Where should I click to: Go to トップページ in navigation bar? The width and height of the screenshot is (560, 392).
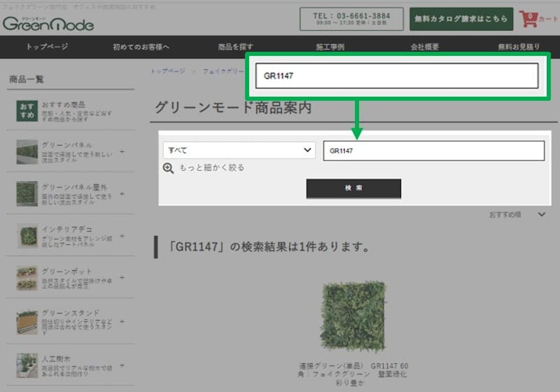click(x=47, y=47)
